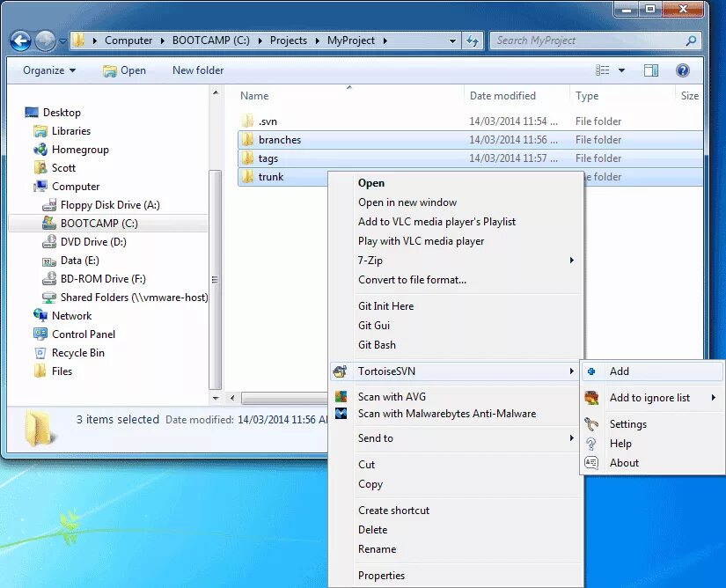Open TortoiseSVN Help
This screenshot has height=588, width=726.
pos(620,443)
